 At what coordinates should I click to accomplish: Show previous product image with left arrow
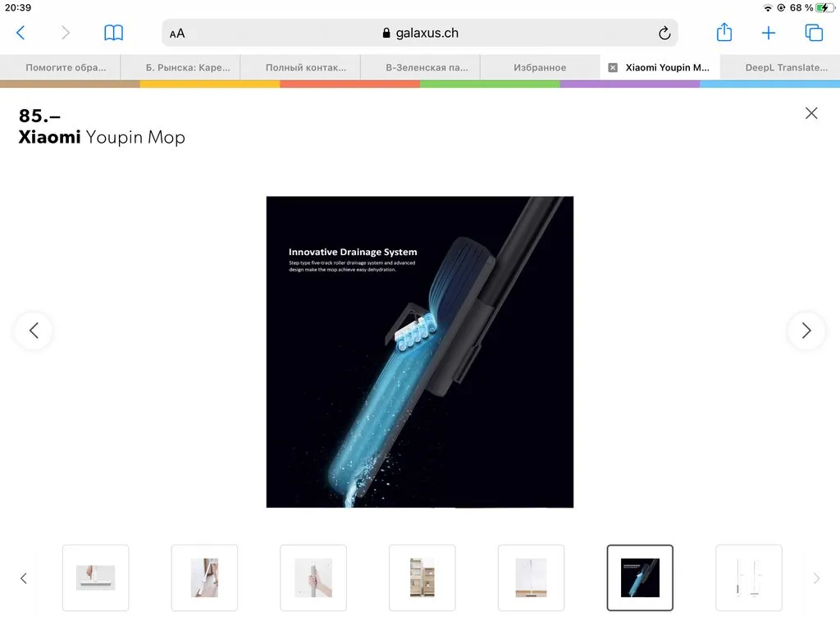[x=34, y=331]
